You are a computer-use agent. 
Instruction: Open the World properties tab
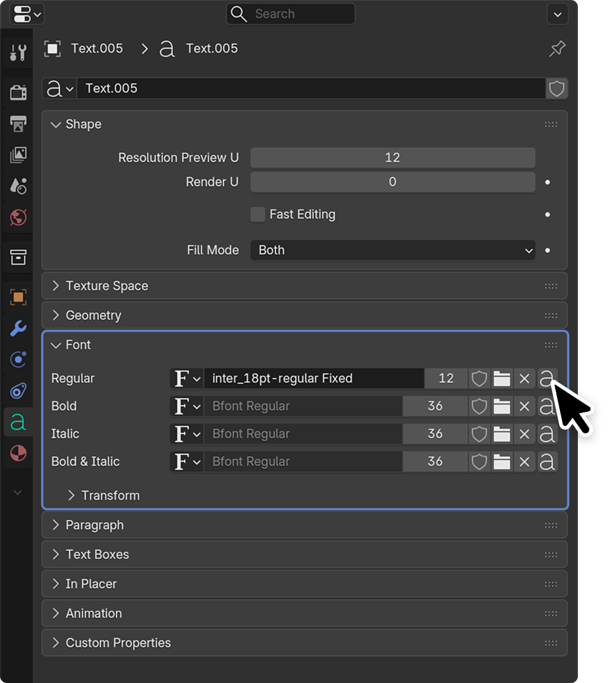[x=18, y=217]
